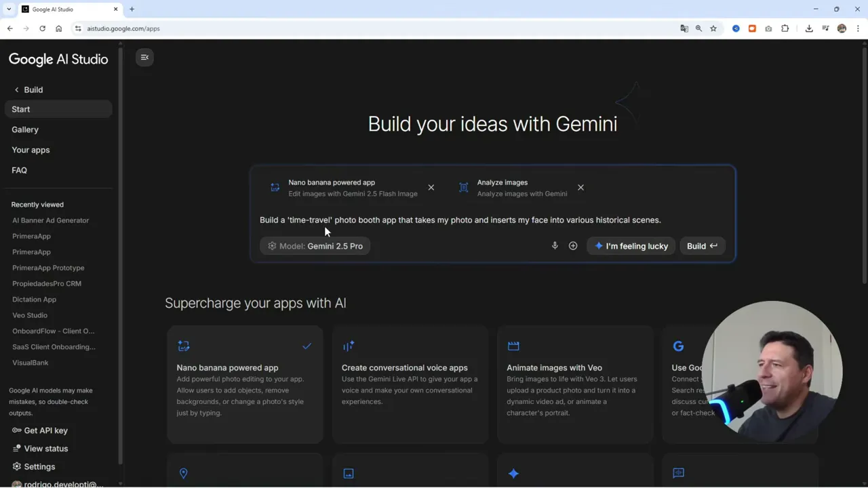The width and height of the screenshot is (868, 488).
Task: Open the Model Gemini 2.5 Pro selector
Action: [315, 245]
